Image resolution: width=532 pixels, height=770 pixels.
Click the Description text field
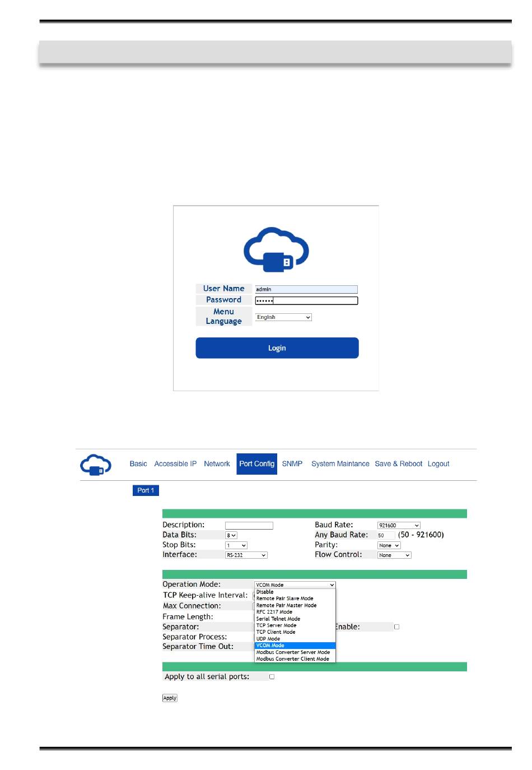click(x=249, y=526)
